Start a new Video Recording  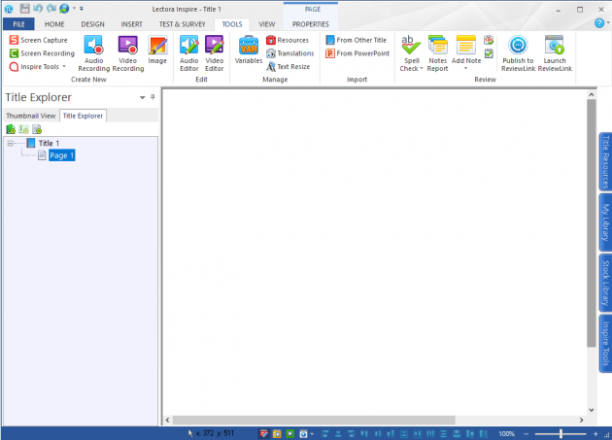click(128, 53)
